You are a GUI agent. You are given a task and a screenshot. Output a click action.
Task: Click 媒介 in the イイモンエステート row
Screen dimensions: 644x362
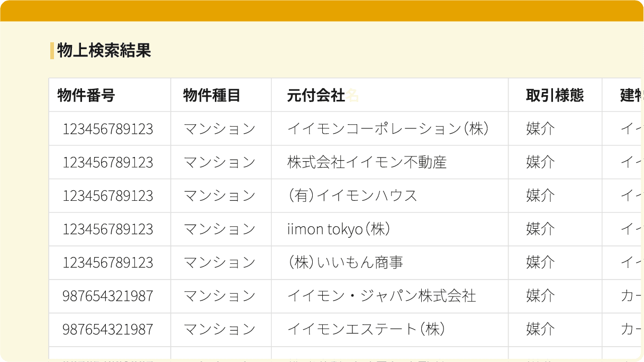(x=540, y=329)
